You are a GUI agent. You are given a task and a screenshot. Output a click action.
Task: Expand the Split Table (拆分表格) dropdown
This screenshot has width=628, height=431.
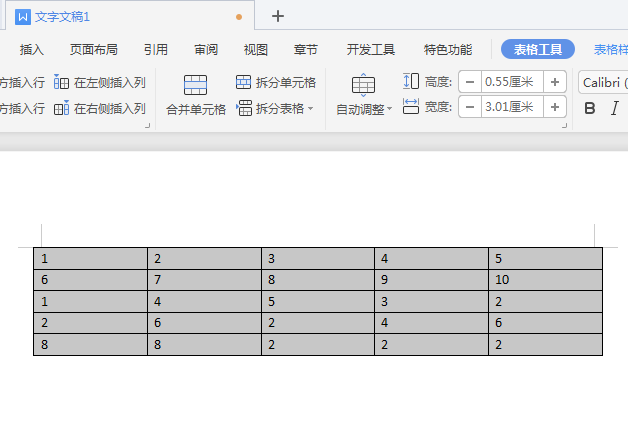(310, 108)
